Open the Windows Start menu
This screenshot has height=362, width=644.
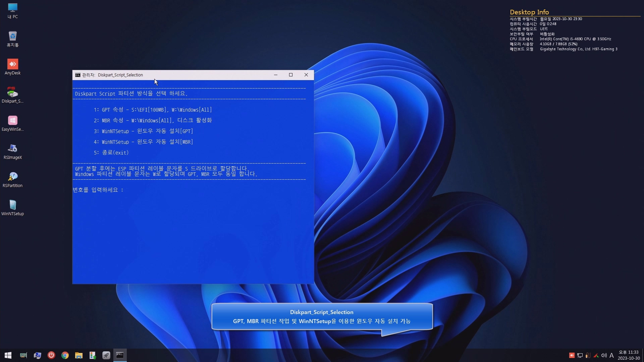[8, 355]
